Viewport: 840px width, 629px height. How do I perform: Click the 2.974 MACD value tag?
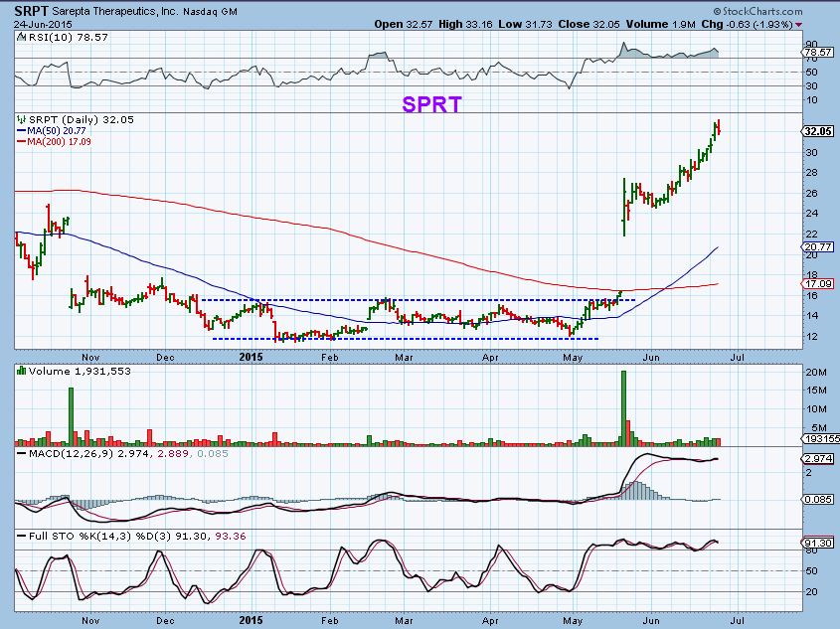(817, 459)
